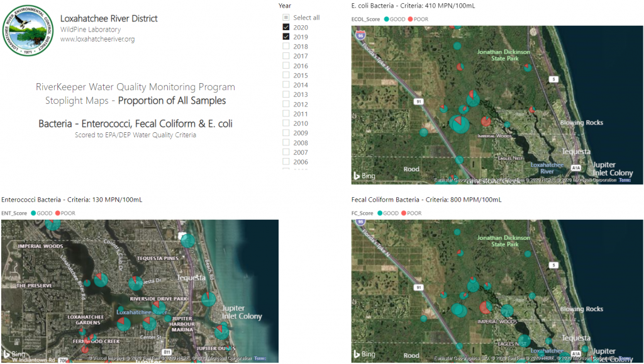Click the Loxahatchee River District circular logo
The width and height of the screenshot is (644, 364).
[x=28, y=28]
